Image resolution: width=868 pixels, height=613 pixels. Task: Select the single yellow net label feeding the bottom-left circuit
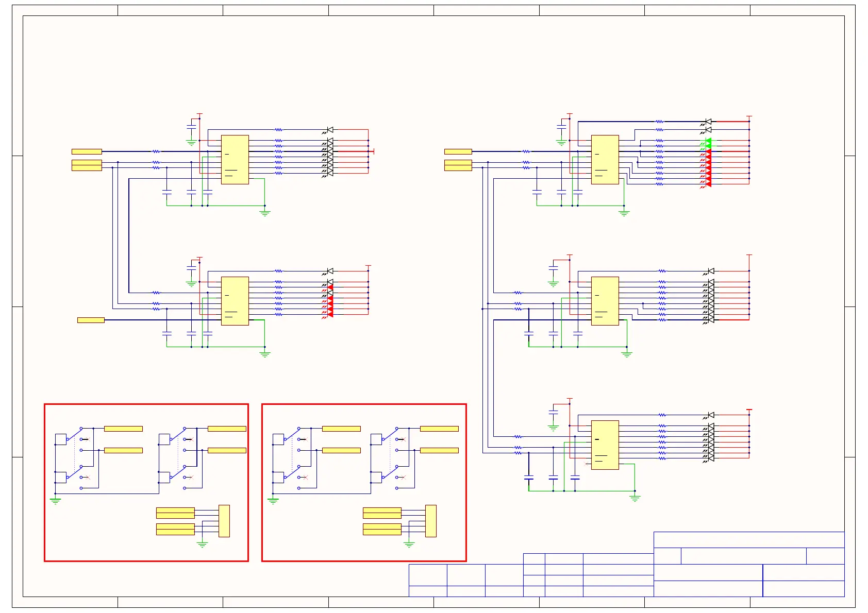(x=91, y=320)
